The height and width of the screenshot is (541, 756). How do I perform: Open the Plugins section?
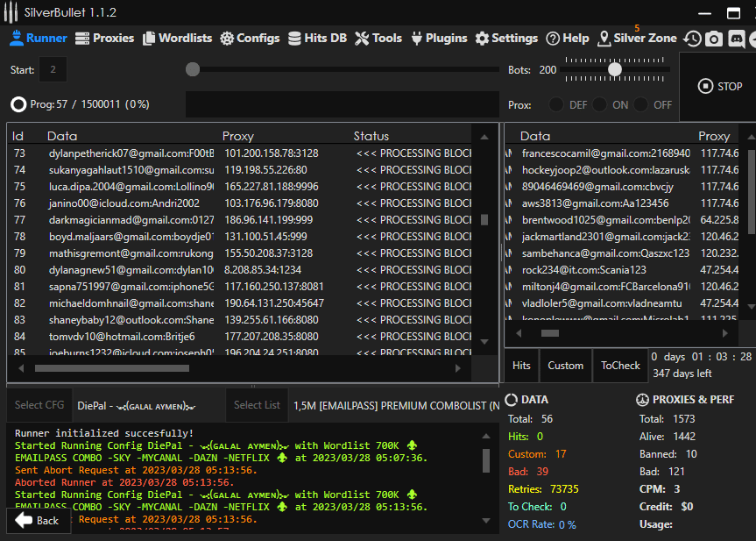point(439,39)
